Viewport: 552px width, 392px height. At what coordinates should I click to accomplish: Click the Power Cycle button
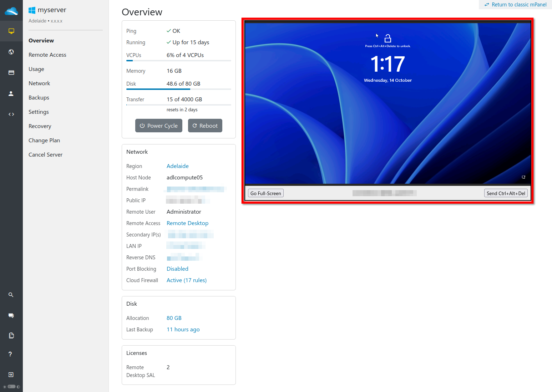coord(159,126)
